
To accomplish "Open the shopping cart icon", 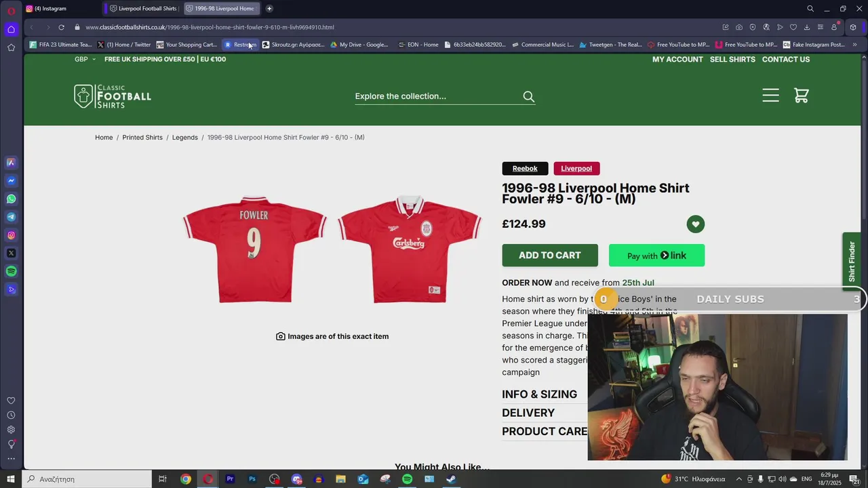I will [x=802, y=96].
